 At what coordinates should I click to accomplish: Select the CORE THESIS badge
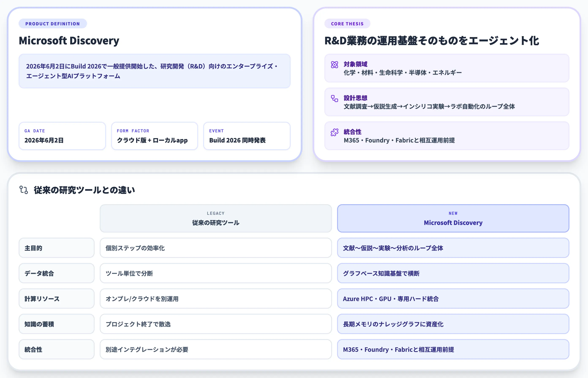(347, 24)
